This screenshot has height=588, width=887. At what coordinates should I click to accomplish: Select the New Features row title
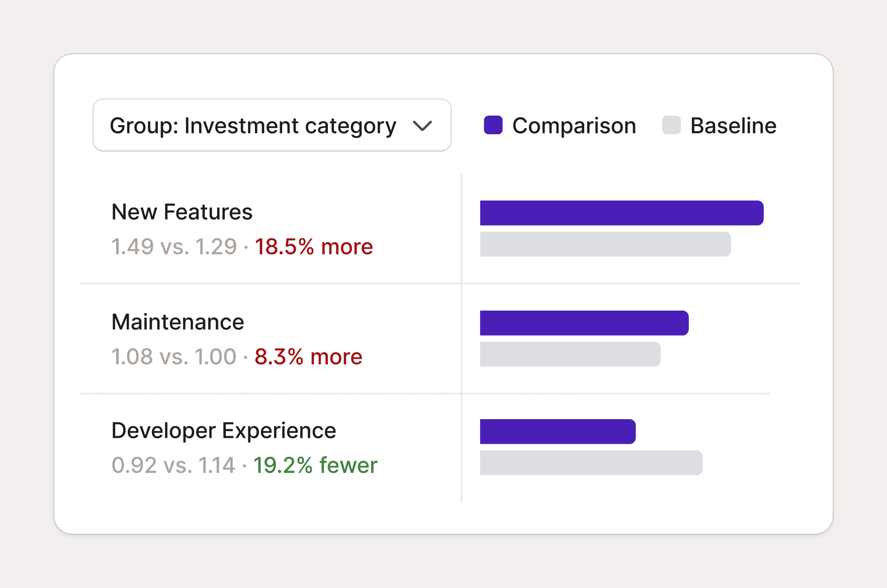point(182,212)
